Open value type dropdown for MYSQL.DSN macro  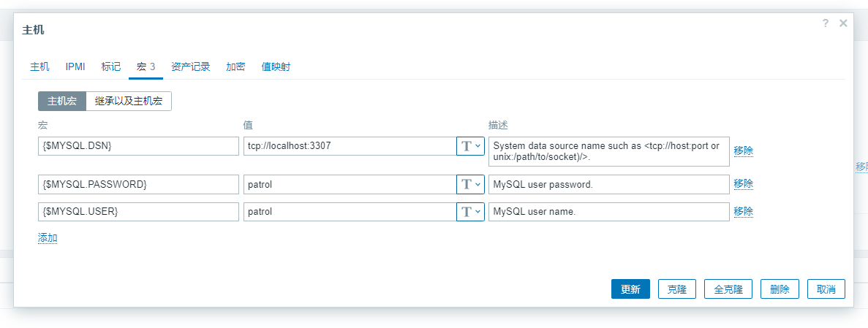point(470,146)
